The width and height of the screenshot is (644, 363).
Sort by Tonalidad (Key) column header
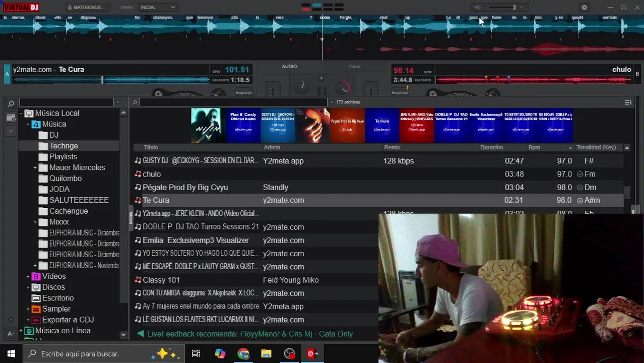(x=596, y=147)
